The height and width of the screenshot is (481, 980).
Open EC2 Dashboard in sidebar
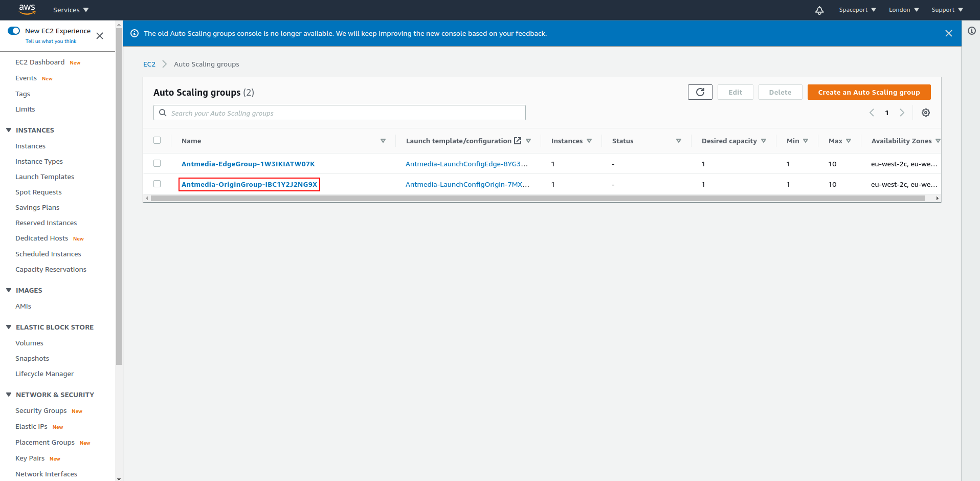pyautogui.click(x=40, y=62)
